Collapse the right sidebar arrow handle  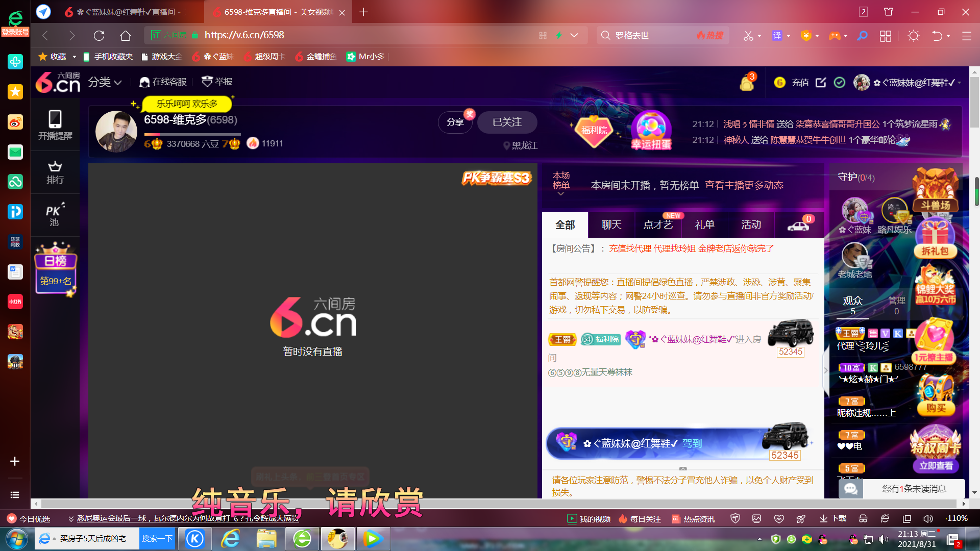pos(826,371)
